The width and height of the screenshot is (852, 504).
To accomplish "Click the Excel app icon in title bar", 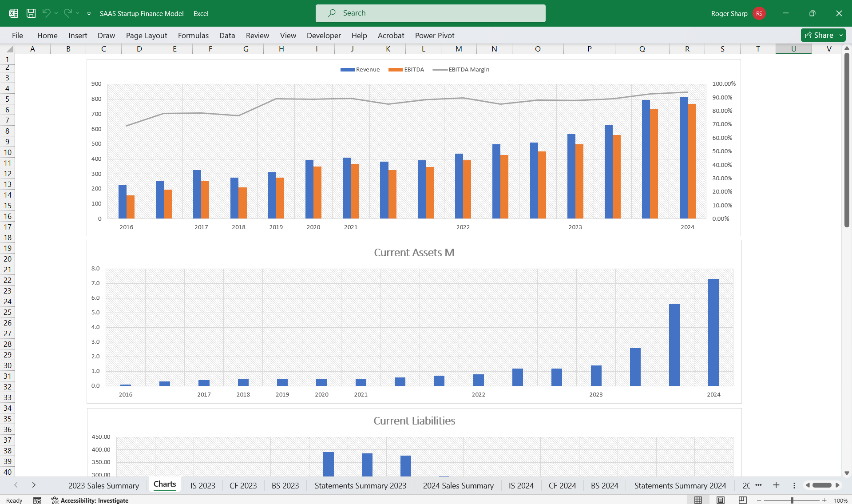I will pos(13,13).
